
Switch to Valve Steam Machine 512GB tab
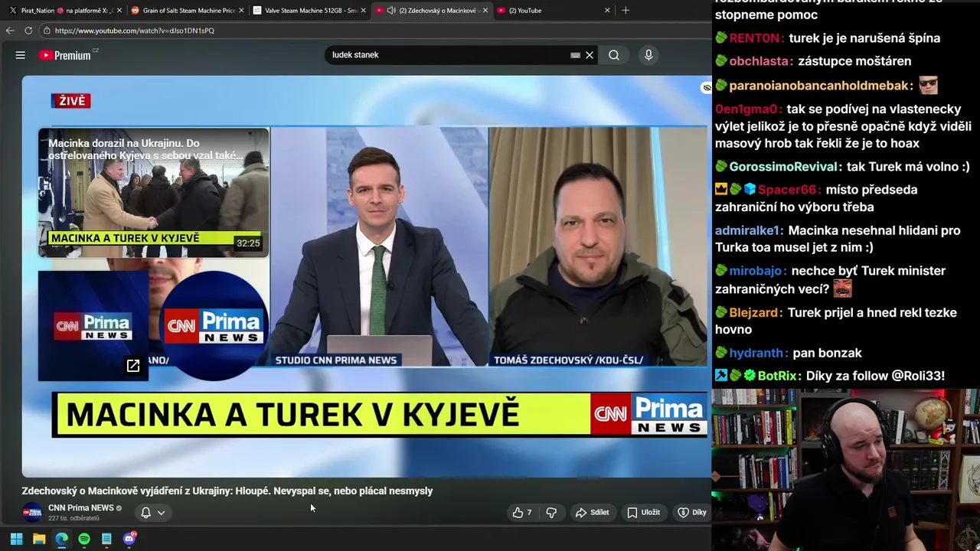click(310, 10)
